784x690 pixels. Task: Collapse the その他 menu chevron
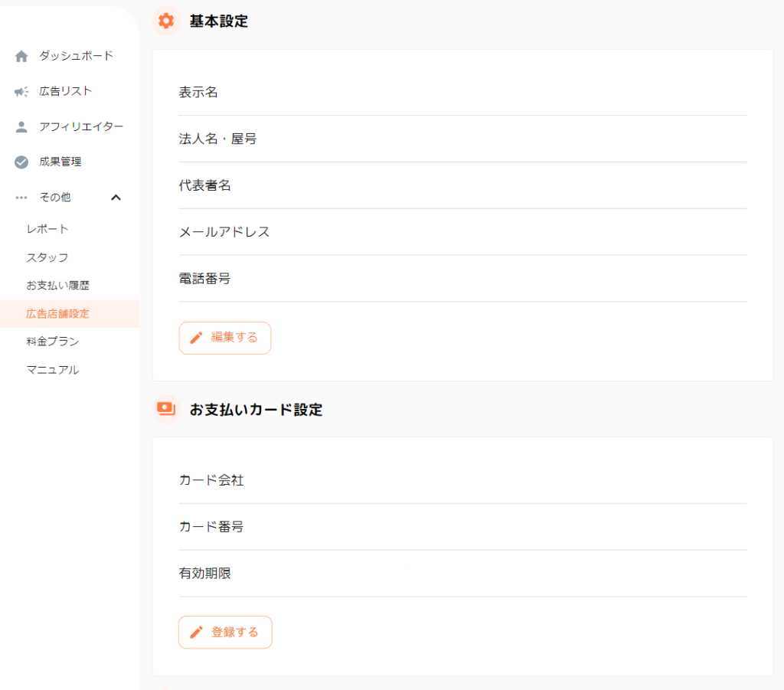pos(116,198)
